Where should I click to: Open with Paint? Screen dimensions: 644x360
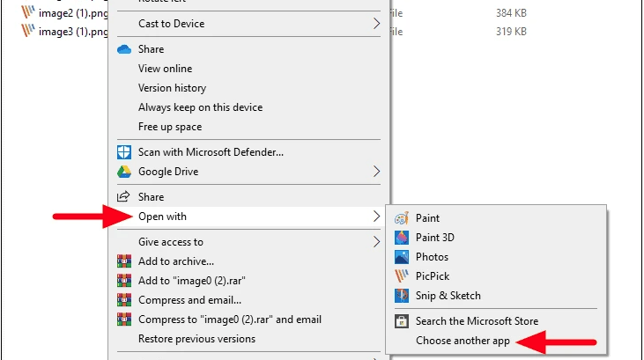pos(496,218)
